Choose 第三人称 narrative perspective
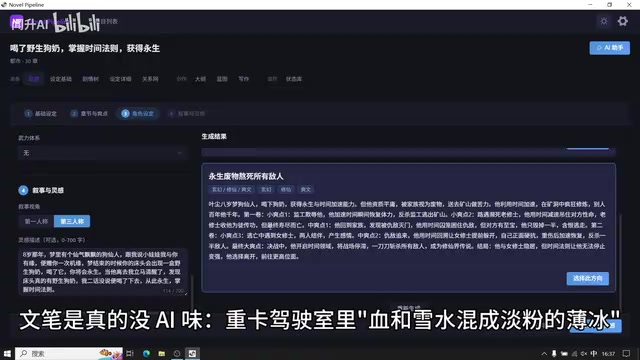Image resolution: width=640 pixels, height=360 pixels. click(72, 221)
